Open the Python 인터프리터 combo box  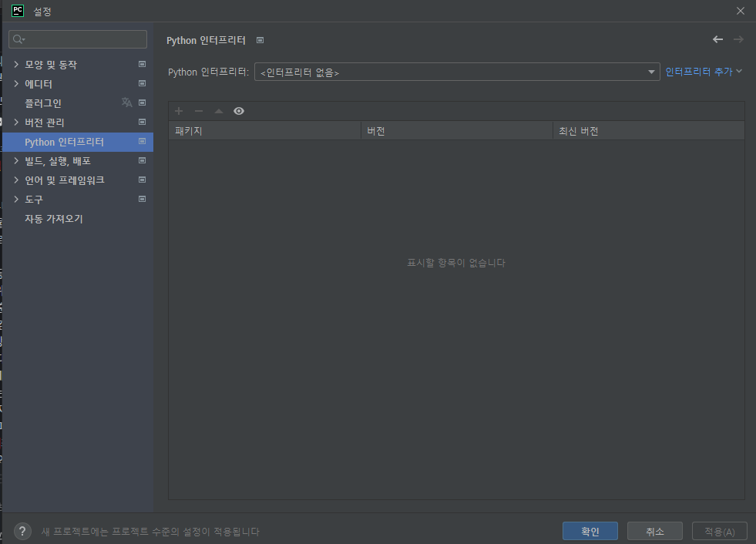456,72
